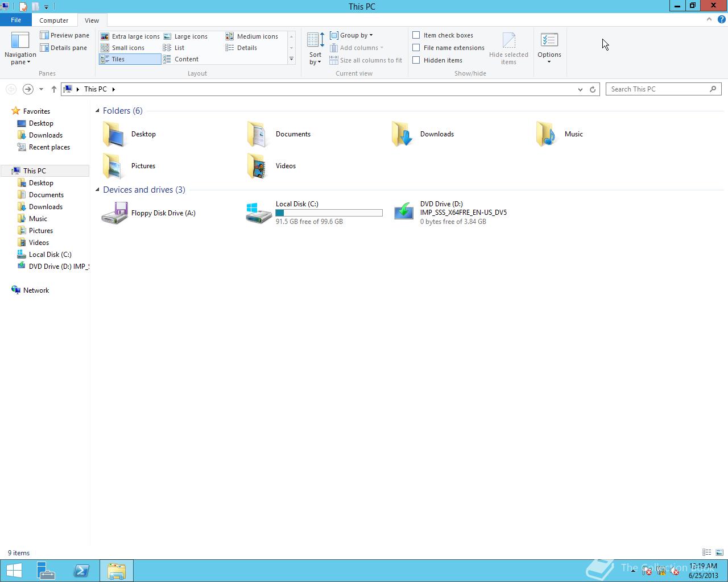
Task: Click File Explorer taskbar button
Action: pos(117,571)
